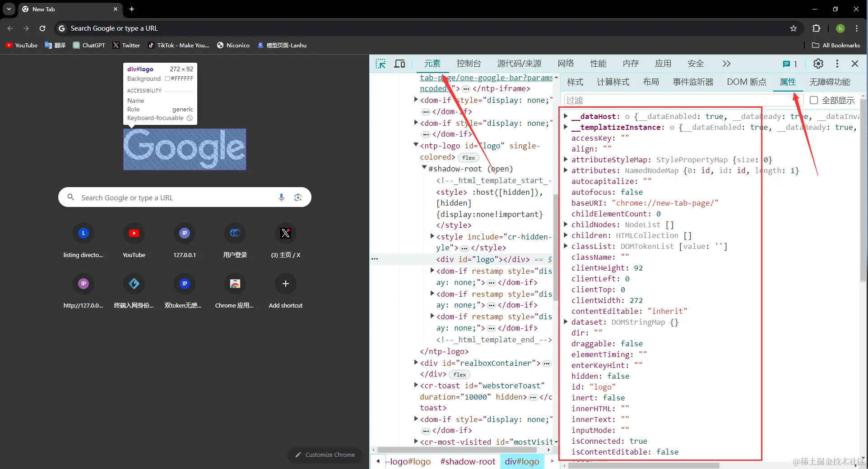
Task: Expand the __dataHost property
Action: pyautogui.click(x=566, y=116)
